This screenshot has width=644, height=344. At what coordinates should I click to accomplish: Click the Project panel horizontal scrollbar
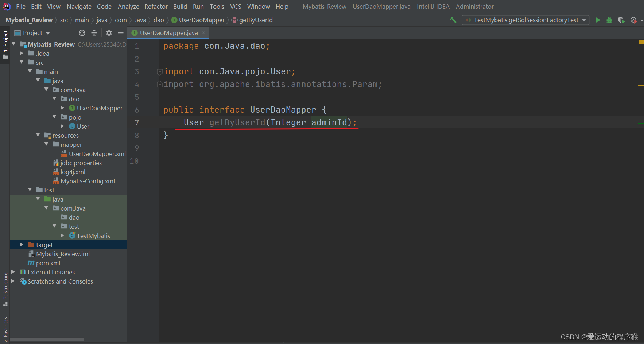[x=47, y=340]
